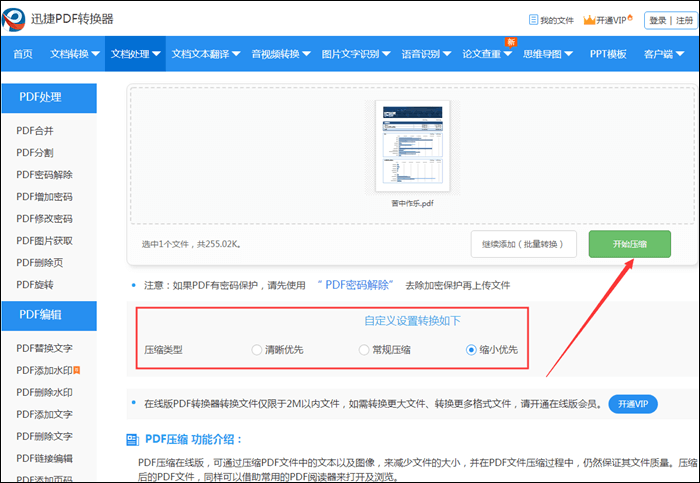Click 我的文件 text in header

pyautogui.click(x=557, y=20)
